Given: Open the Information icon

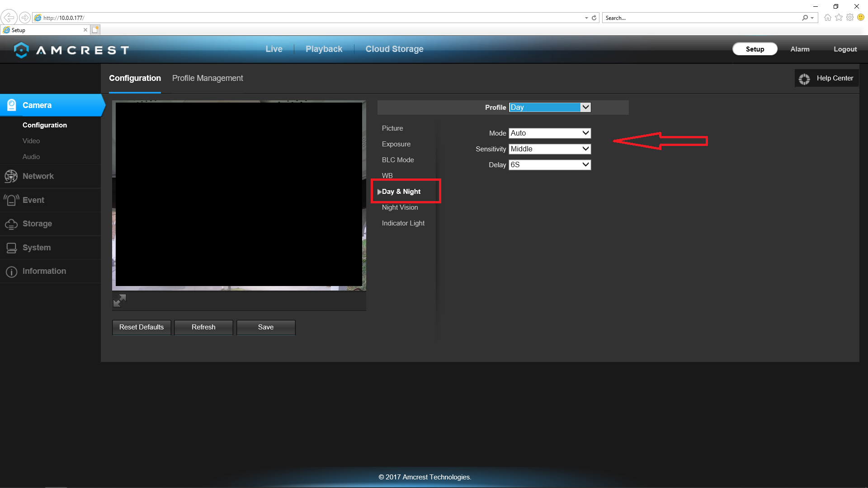Looking at the screenshot, I should click(x=11, y=272).
